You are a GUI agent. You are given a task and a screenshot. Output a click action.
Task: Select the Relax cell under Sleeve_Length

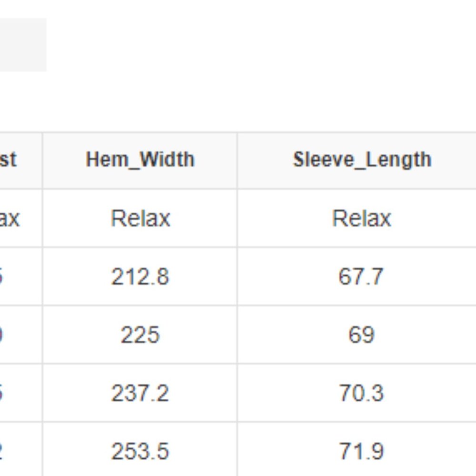(x=362, y=218)
